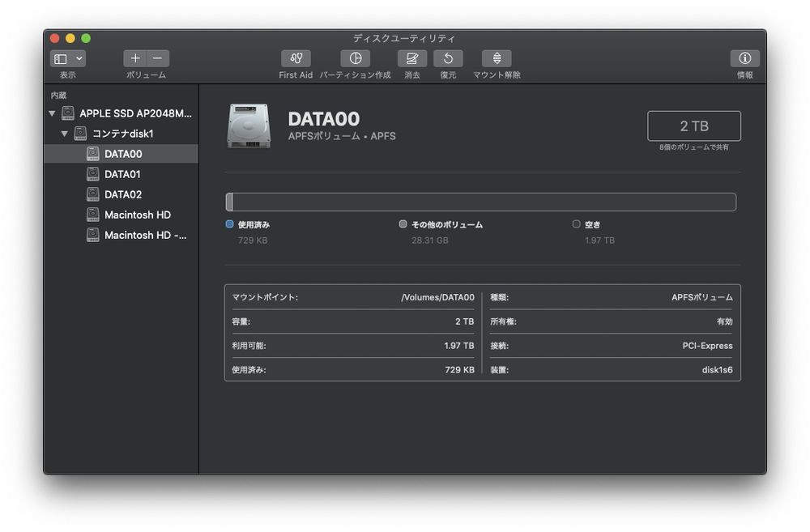Click the 8個のボリュームで共有 label
This screenshot has width=810, height=532.
click(694, 147)
